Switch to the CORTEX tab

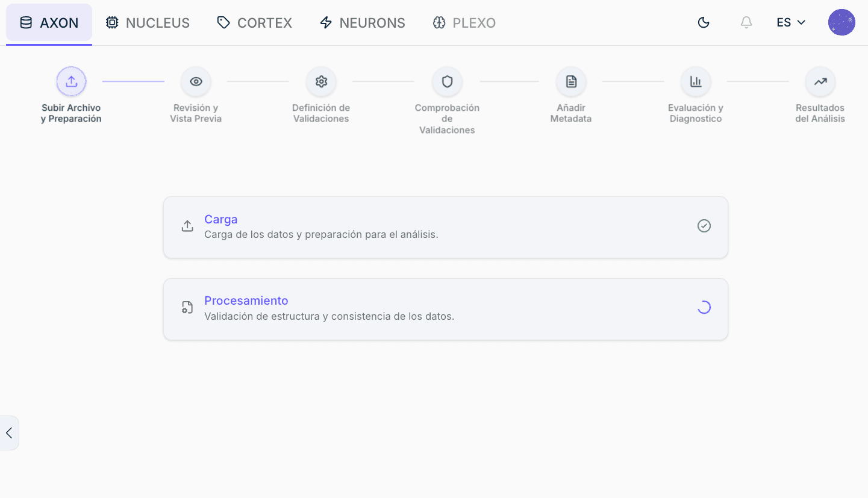[x=254, y=23]
